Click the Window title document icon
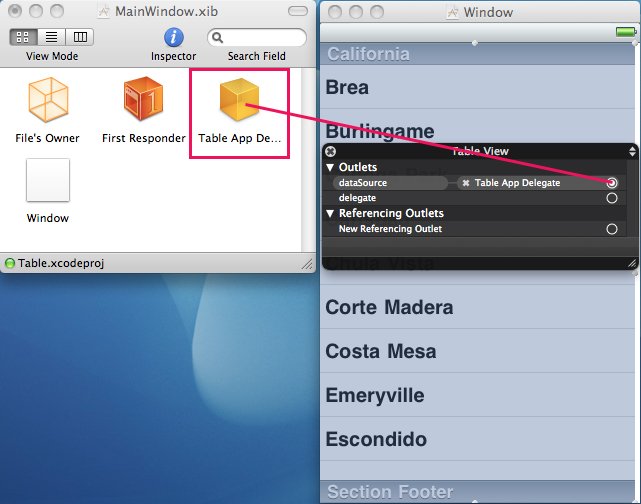 [x=452, y=12]
